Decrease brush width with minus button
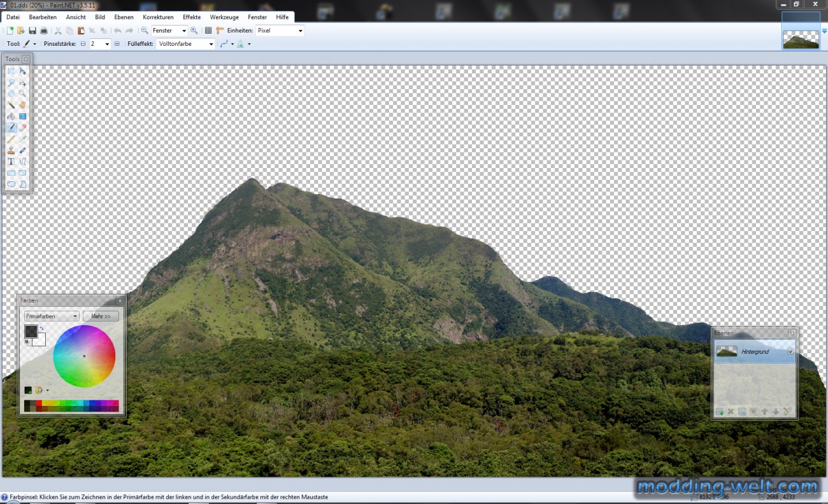Viewport: 828px width, 504px height. pos(83,44)
